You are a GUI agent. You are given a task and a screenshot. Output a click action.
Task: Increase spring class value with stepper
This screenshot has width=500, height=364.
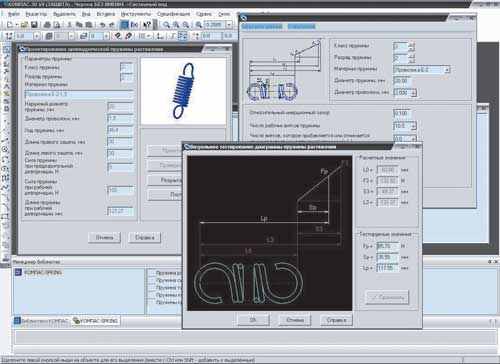click(412, 44)
